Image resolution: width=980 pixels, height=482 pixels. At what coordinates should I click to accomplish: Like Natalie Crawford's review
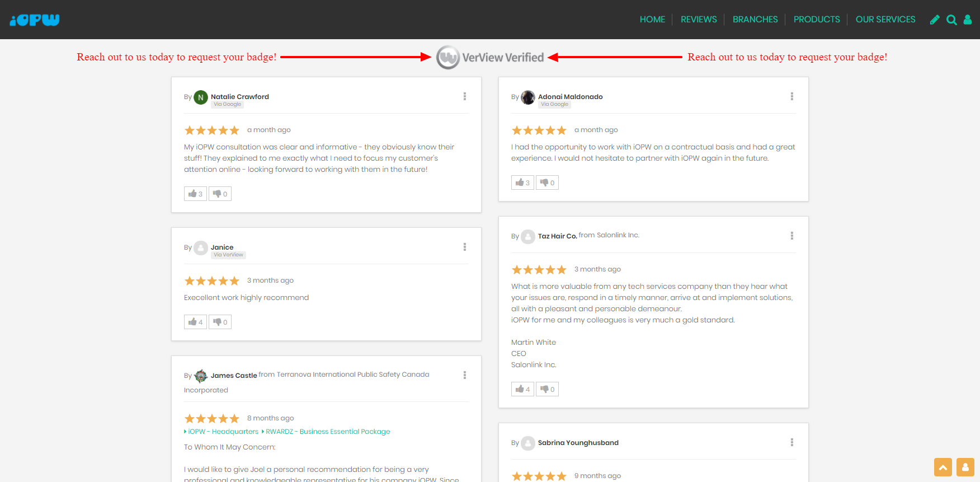195,194
